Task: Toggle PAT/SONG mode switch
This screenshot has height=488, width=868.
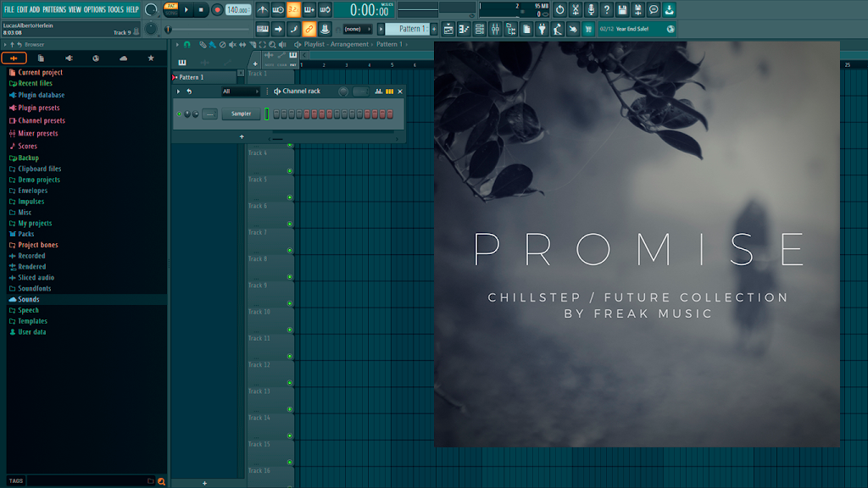Action: tap(171, 9)
